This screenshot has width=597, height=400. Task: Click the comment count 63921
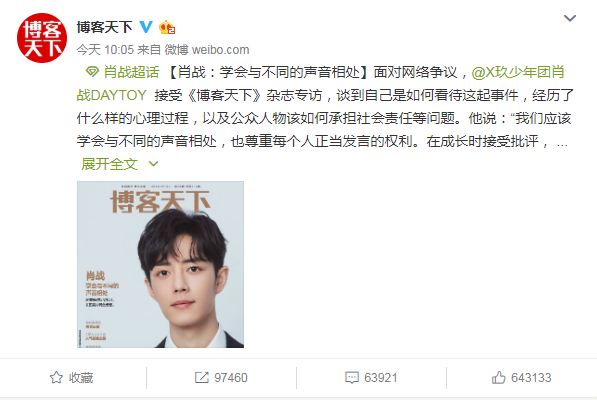coord(381,378)
